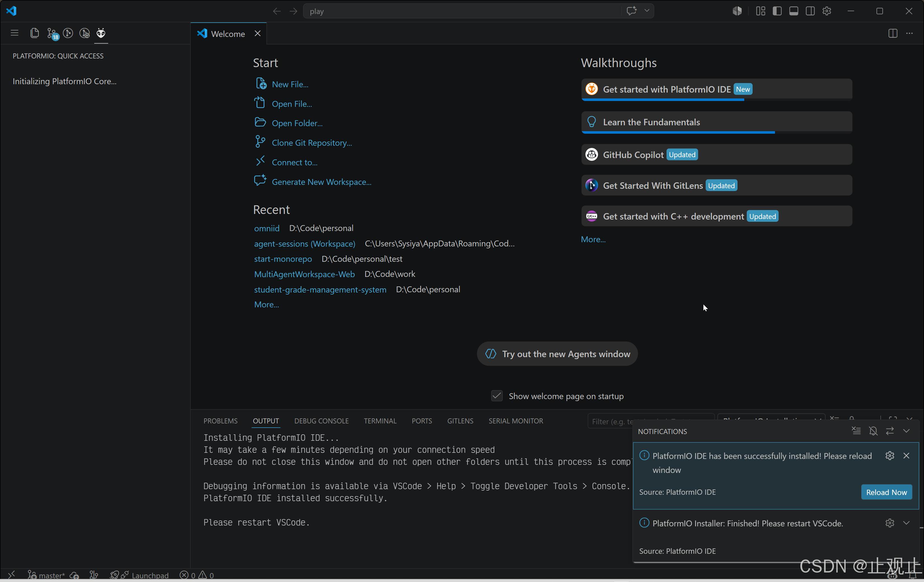Open settings gear for Installer Finished notification

(890, 523)
